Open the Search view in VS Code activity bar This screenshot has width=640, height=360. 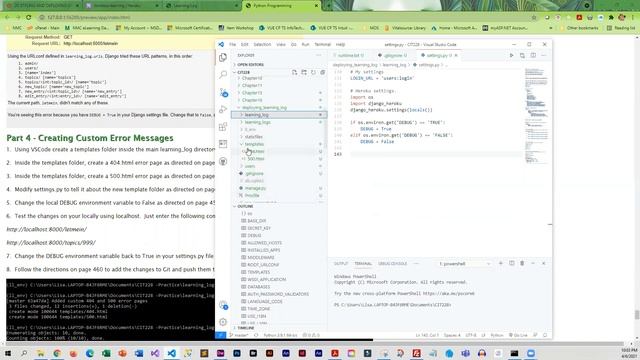[223, 75]
